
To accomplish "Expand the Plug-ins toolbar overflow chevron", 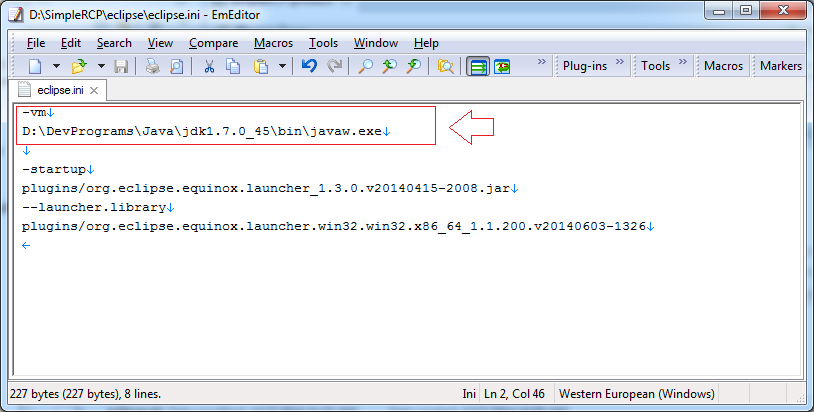I will (620, 62).
